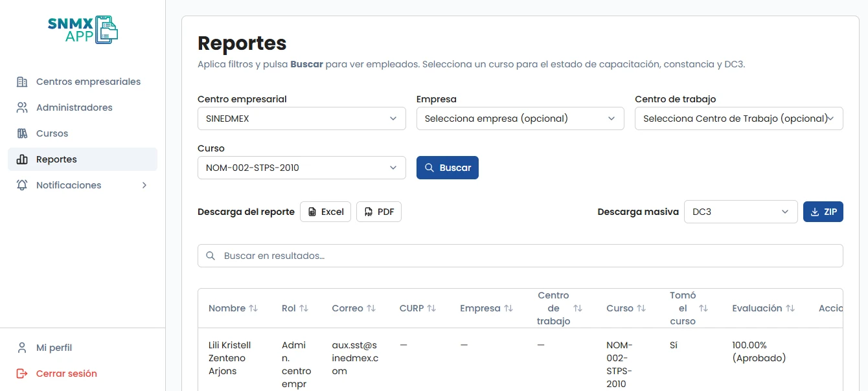868x391 pixels.
Task: Open the Empresa dropdown
Action: point(520,118)
